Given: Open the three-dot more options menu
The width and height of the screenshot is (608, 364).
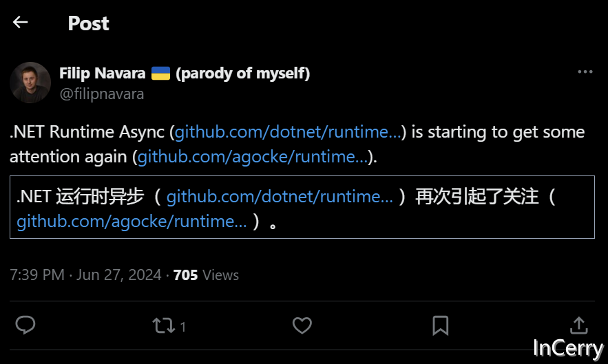Looking at the screenshot, I should pyautogui.click(x=585, y=72).
